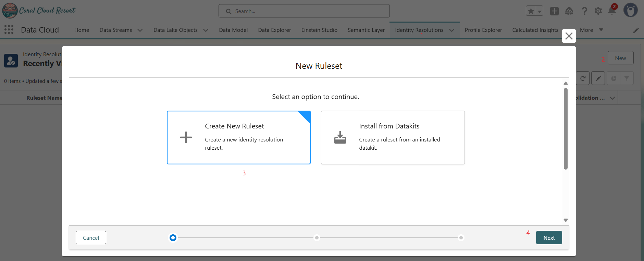The image size is (644, 261).
Task: Click the filter funnel icon
Action: point(627,78)
